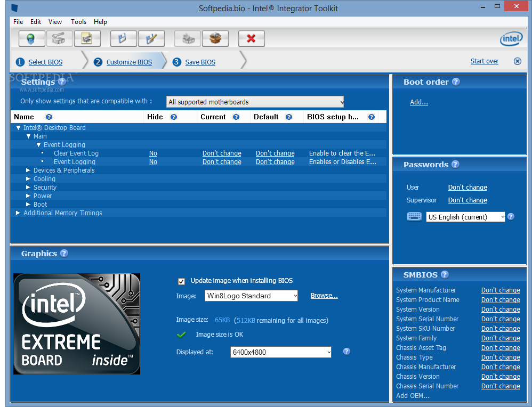The height and width of the screenshot is (407, 532).
Task: Expand the Cooling node
Action: [x=28, y=179]
